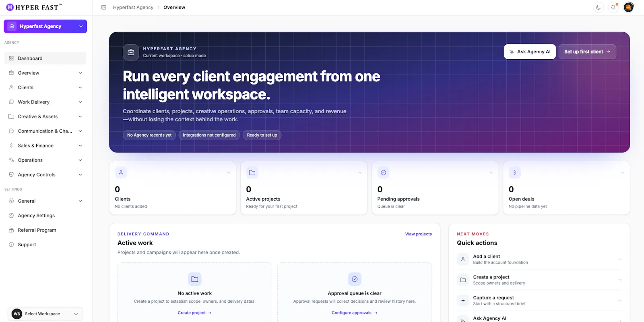This screenshot has width=644, height=322.
Task: Click the No active work folder icon
Action: coord(195,279)
